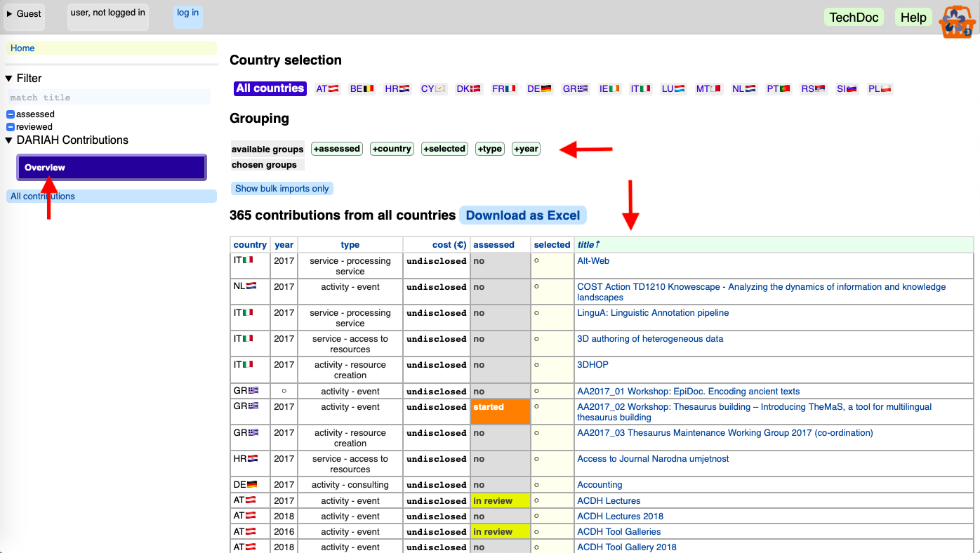The width and height of the screenshot is (980, 553).
Task: Select Poland (PL) country filter
Action: point(880,88)
